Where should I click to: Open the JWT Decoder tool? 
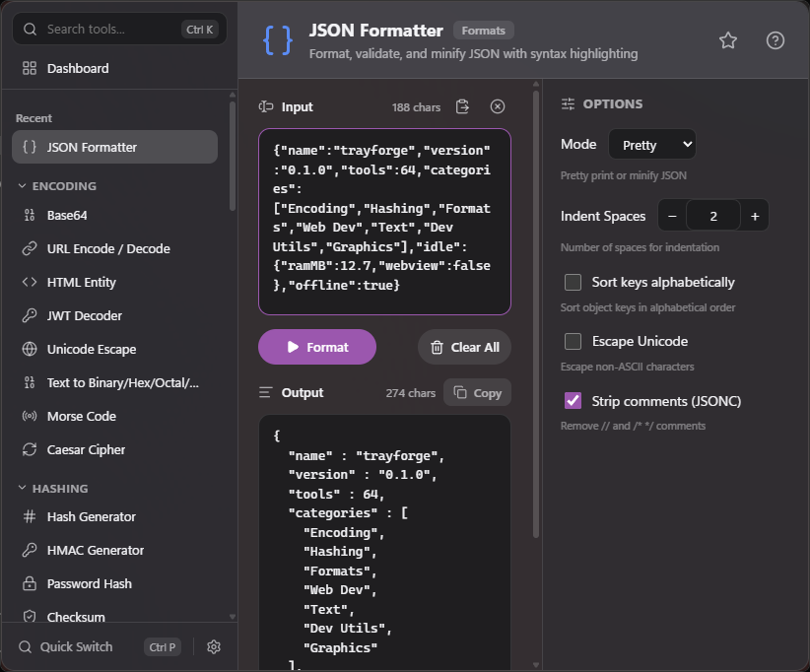[x=114, y=315]
